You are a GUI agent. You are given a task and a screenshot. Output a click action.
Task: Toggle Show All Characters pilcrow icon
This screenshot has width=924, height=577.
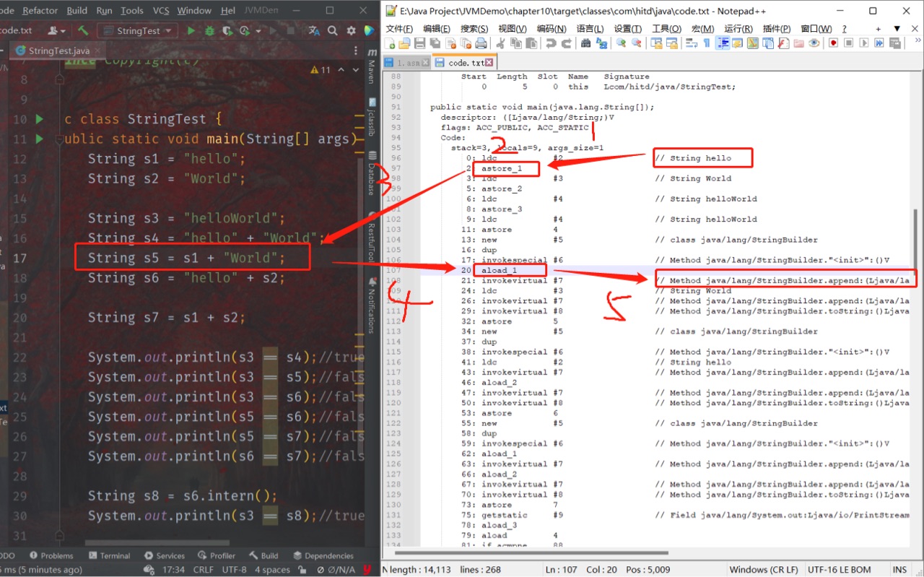[707, 43]
